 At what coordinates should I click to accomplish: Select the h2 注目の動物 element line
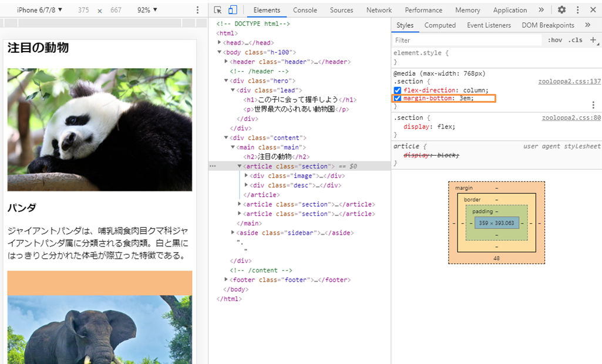[276, 157]
